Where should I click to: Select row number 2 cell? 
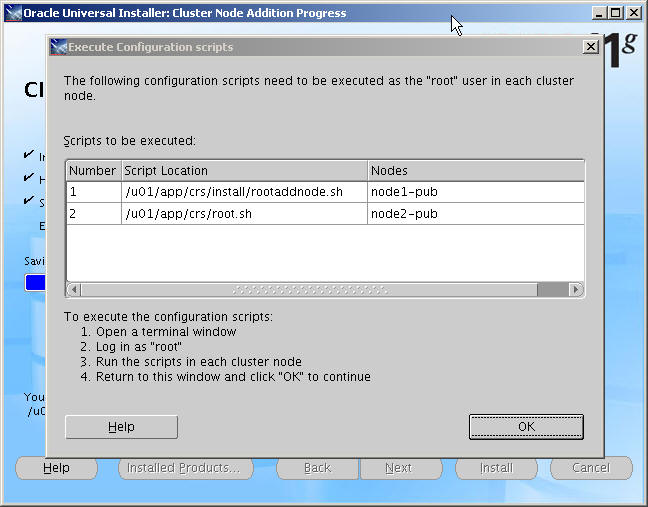(x=94, y=214)
